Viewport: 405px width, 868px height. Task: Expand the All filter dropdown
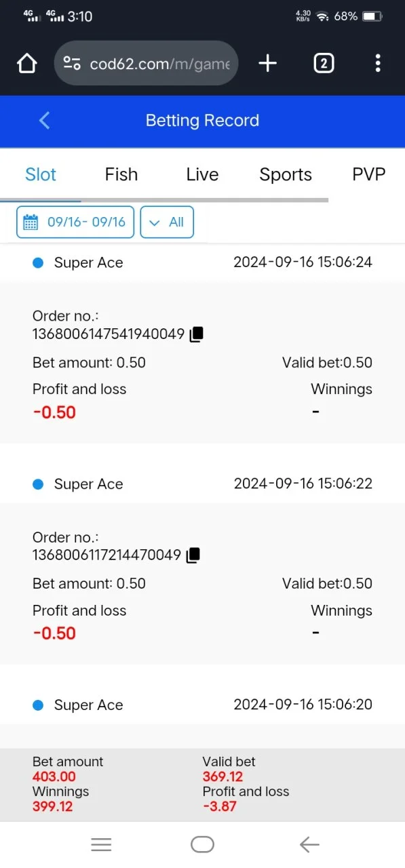(167, 222)
